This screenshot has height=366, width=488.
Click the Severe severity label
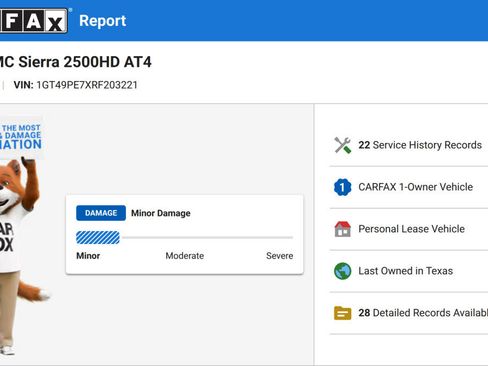280,256
